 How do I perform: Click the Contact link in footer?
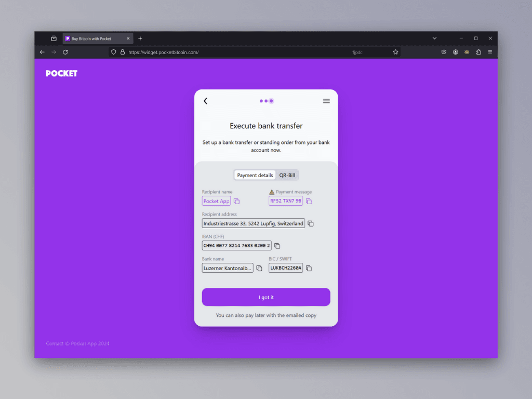(x=55, y=344)
